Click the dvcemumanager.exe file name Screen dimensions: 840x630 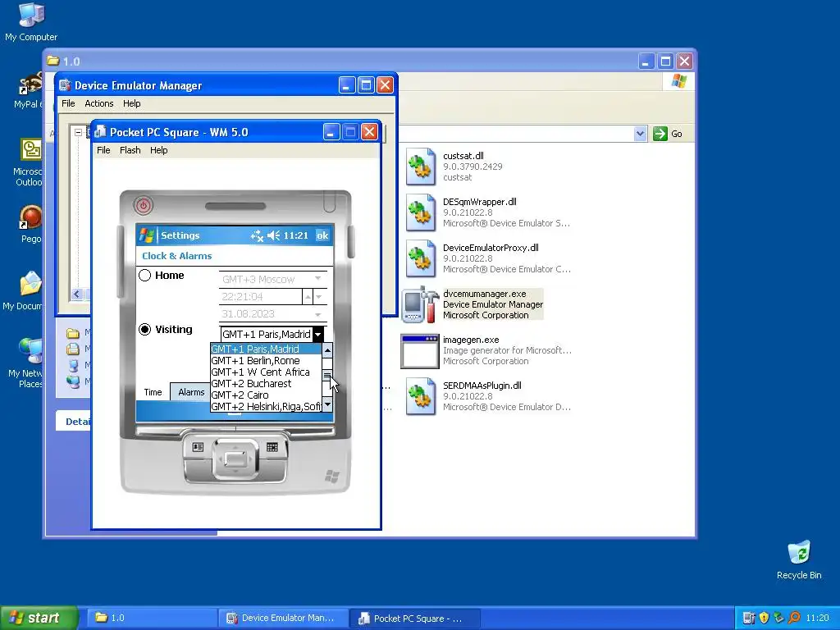pos(484,294)
